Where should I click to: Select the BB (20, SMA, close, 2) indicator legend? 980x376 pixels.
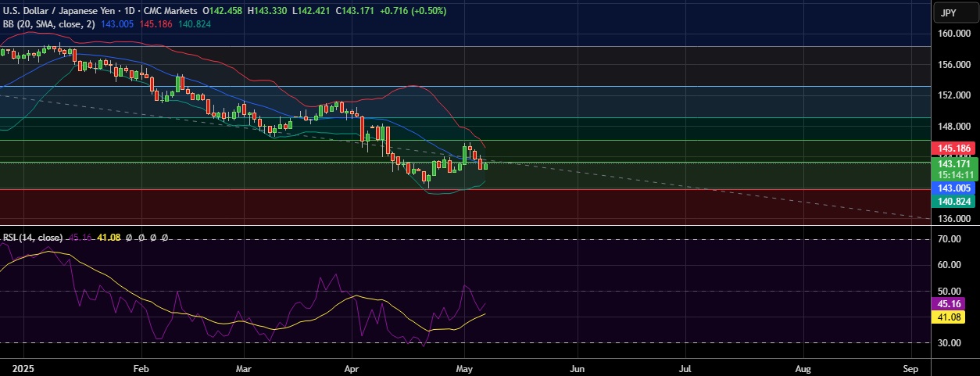[x=51, y=24]
